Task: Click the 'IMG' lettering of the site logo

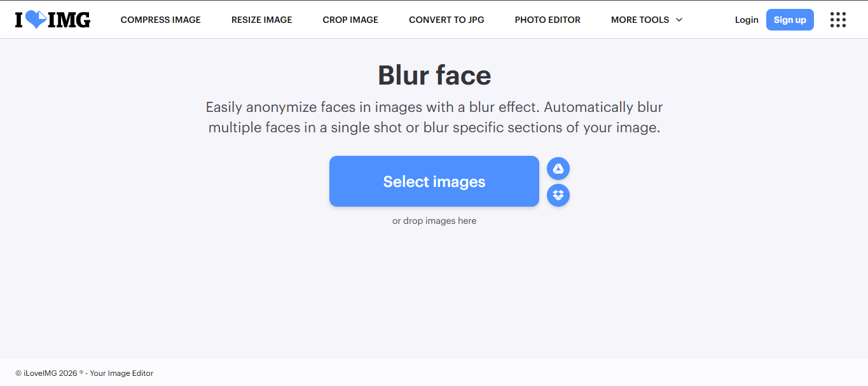Action: (69, 20)
